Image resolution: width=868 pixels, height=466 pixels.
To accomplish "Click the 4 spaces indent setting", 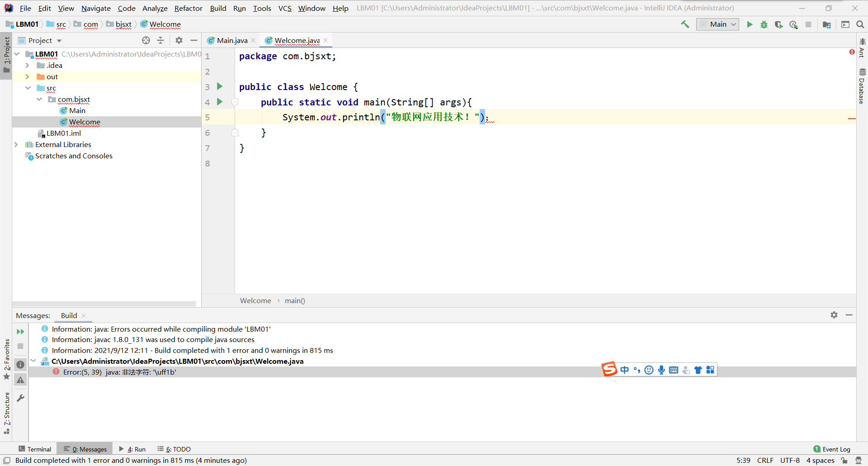I will pyautogui.click(x=820, y=461).
